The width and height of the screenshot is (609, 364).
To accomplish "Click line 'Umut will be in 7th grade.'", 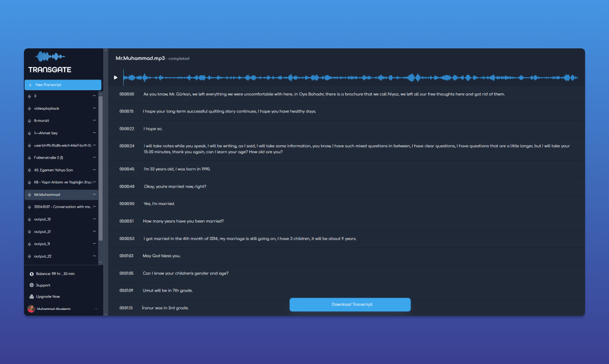I will [168, 291].
